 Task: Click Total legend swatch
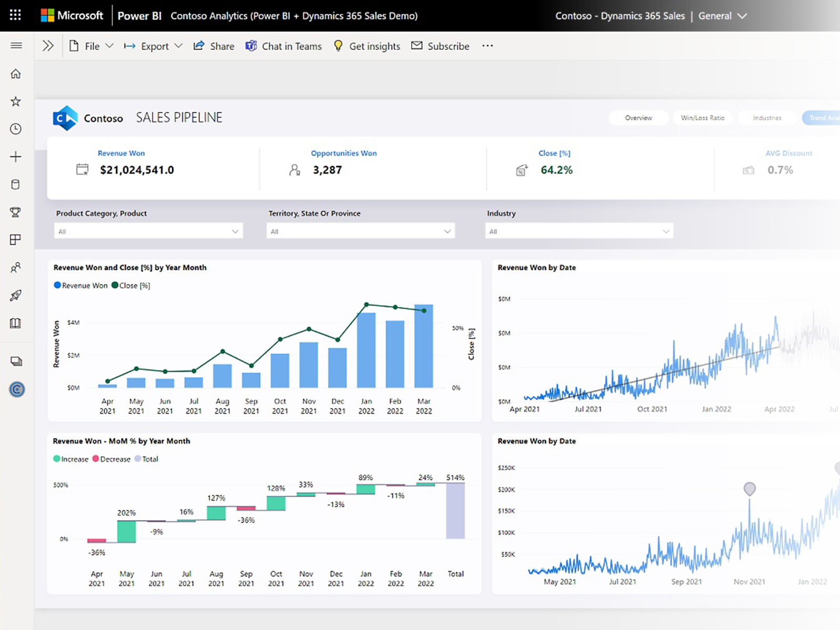click(x=138, y=458)
